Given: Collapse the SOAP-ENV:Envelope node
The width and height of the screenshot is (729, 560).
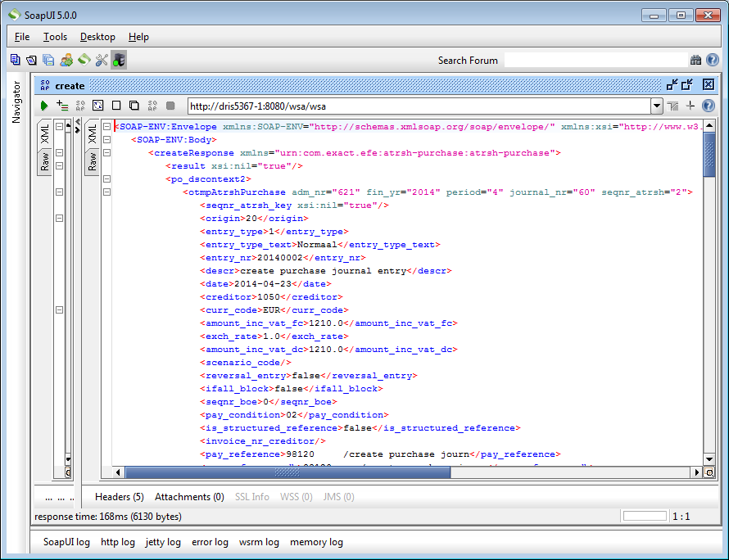Looking at the screenshot, I should (x=107, y=126).
